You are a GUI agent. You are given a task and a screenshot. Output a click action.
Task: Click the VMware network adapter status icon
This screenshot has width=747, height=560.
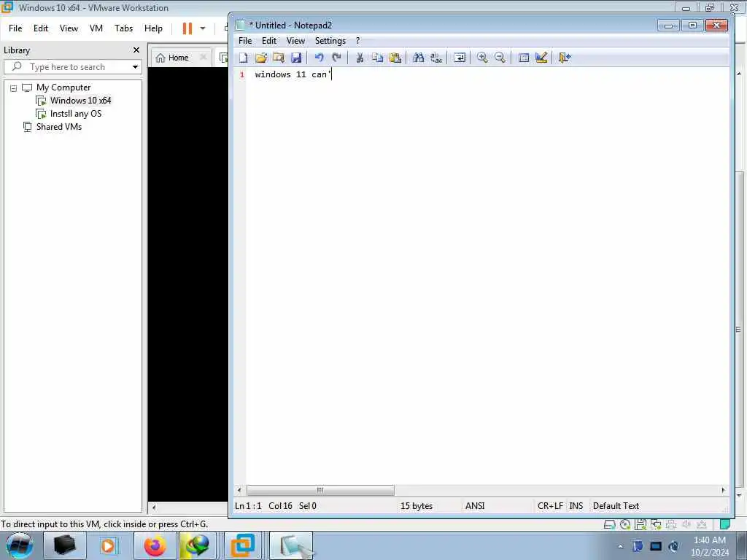[x=656, y=524]
